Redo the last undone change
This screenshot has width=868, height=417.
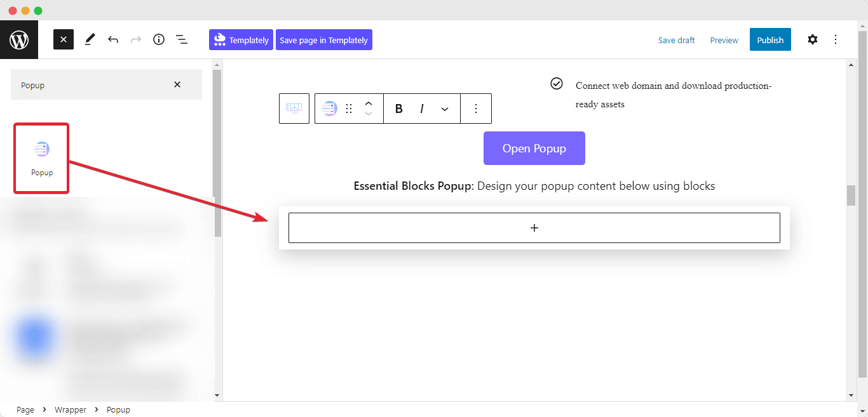[136, 39]
